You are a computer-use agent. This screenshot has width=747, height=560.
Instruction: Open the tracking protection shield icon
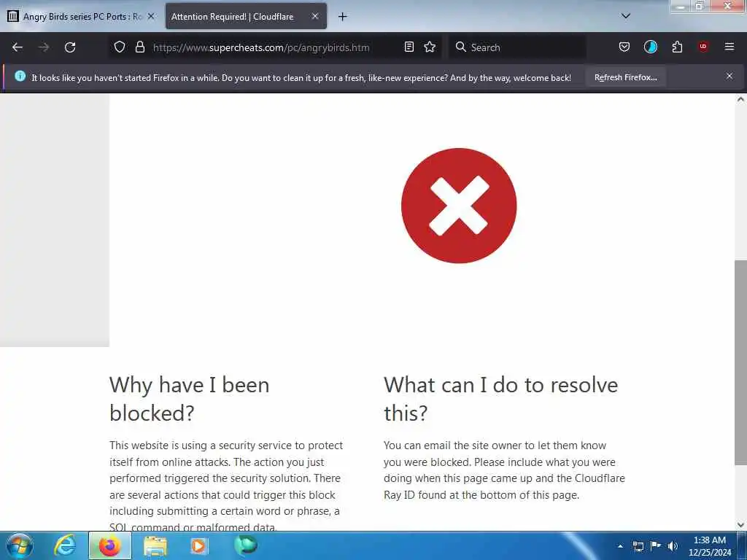(120, 47)
